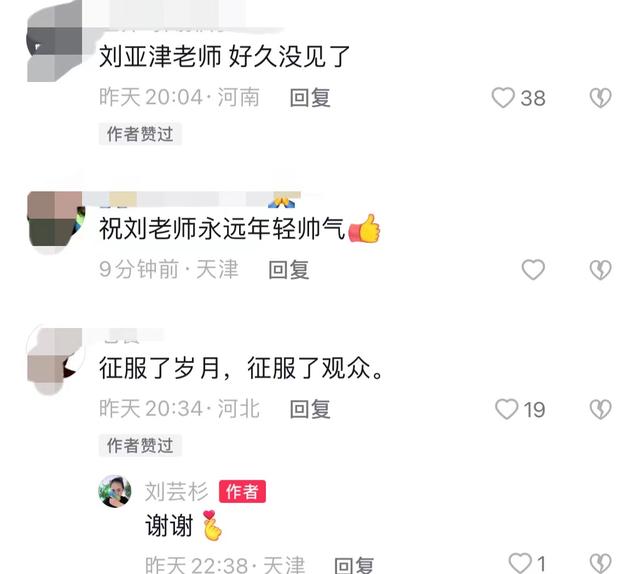640x574 pixels.
Task: Tap 作者赞过 tag under first comment
Action: click(x=140, y=134)
